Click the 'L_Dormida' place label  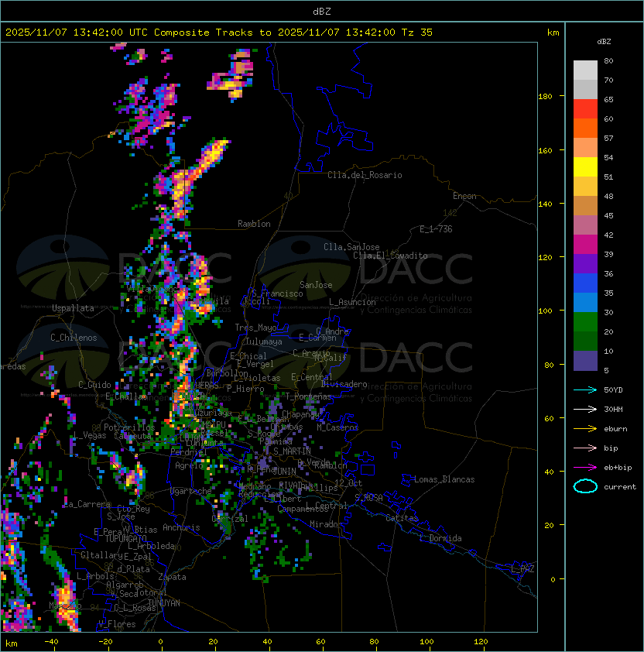click(440, 538)
